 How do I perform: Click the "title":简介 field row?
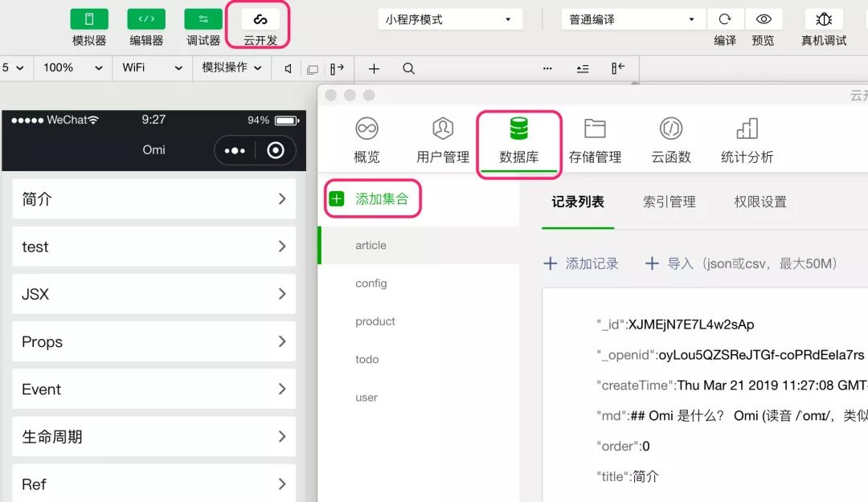pos(627,476)
